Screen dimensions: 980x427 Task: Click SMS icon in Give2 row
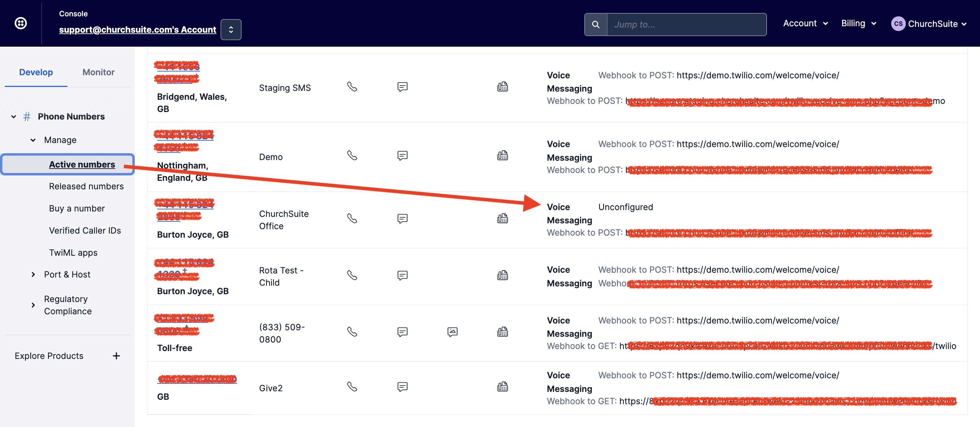pos(402,387)
